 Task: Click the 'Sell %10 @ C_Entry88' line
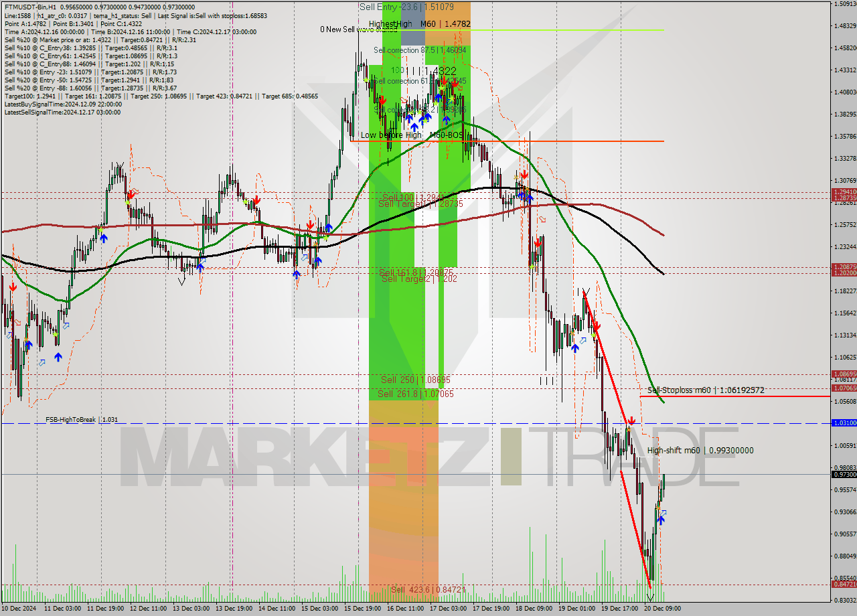(88, 64)
